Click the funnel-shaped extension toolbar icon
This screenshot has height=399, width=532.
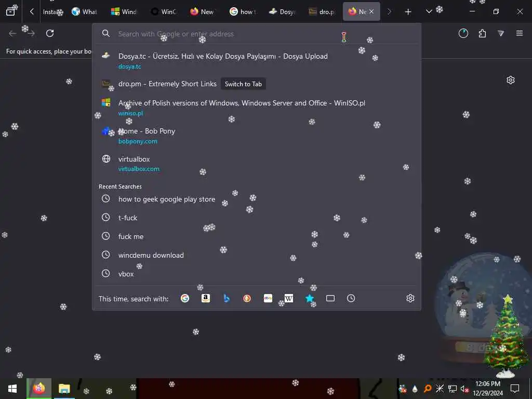pyautogui.click(x=501, y=33)
